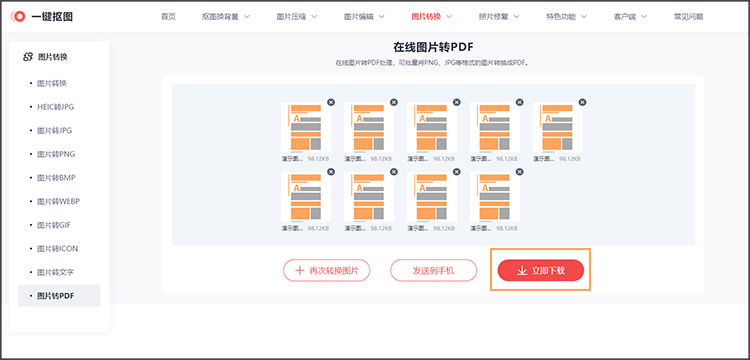
Task: Click the 一键抠图 logo icon
Action: tap(19, 17)
